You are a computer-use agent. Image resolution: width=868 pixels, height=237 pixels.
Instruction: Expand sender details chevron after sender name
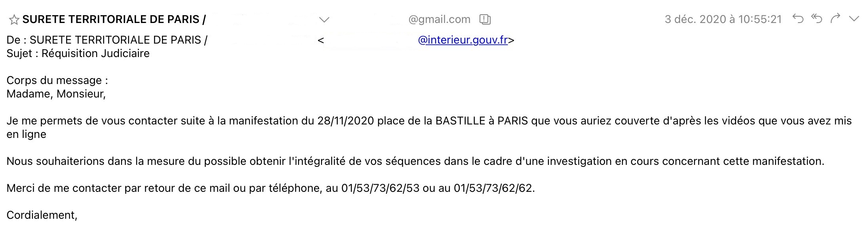[x=324, y=19]
